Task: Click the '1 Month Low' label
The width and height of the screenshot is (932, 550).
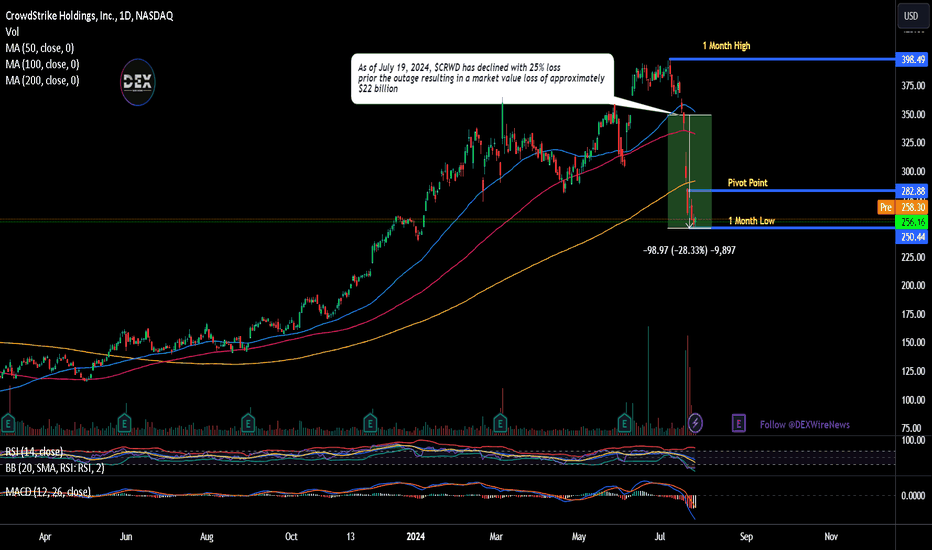Action: (751, 221)
